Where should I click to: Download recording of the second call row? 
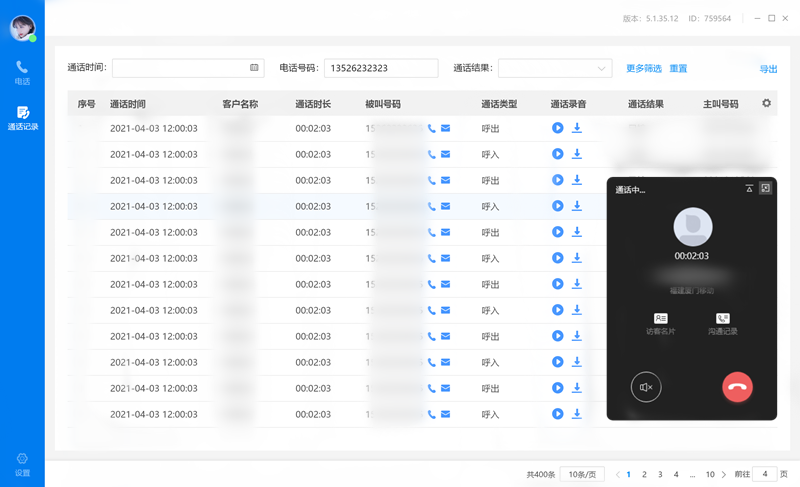(577, 154)
